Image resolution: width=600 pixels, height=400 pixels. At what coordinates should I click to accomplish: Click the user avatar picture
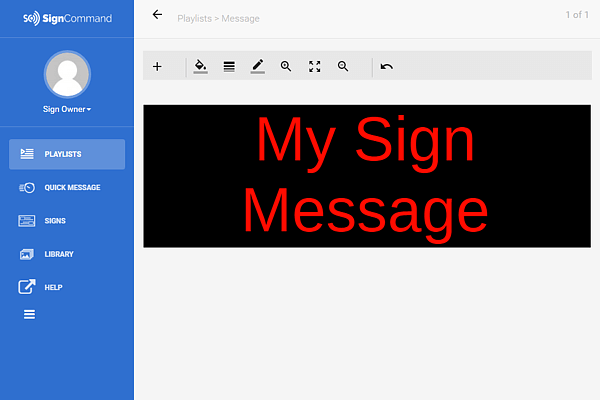pos(67,74)
